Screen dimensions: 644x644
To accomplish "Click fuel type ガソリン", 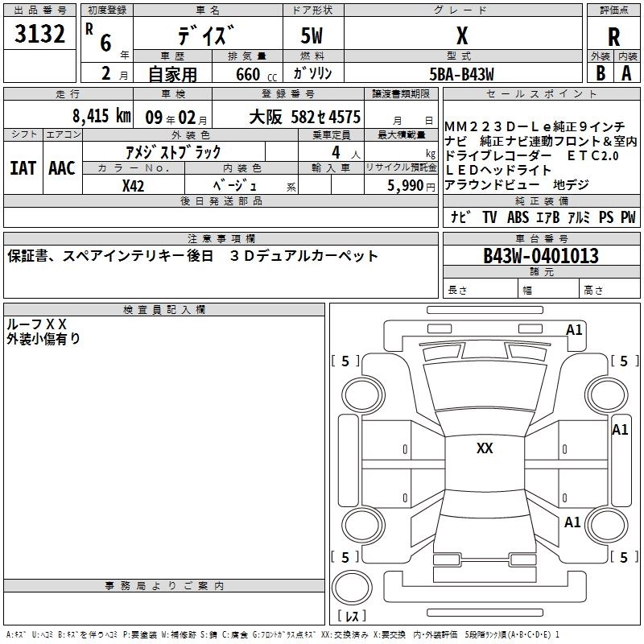I will tap(313, 73).
